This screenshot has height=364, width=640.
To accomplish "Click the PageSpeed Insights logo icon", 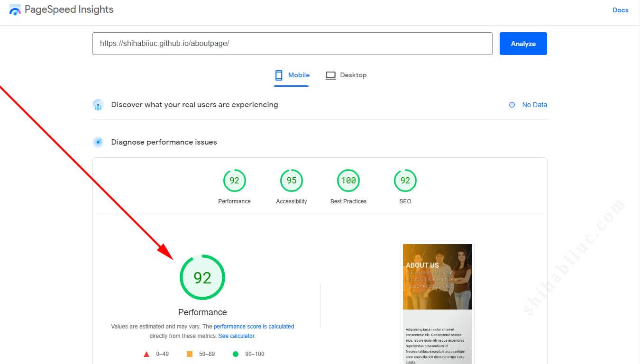I will [15, 10].
